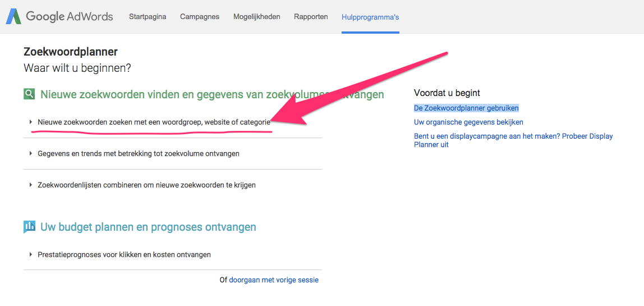Open 'Zoekwoordenlijsten combineren om nieuwe zoekwoorden' option
644x306 pixels.
pyautogui.click(x=146, y=185)
